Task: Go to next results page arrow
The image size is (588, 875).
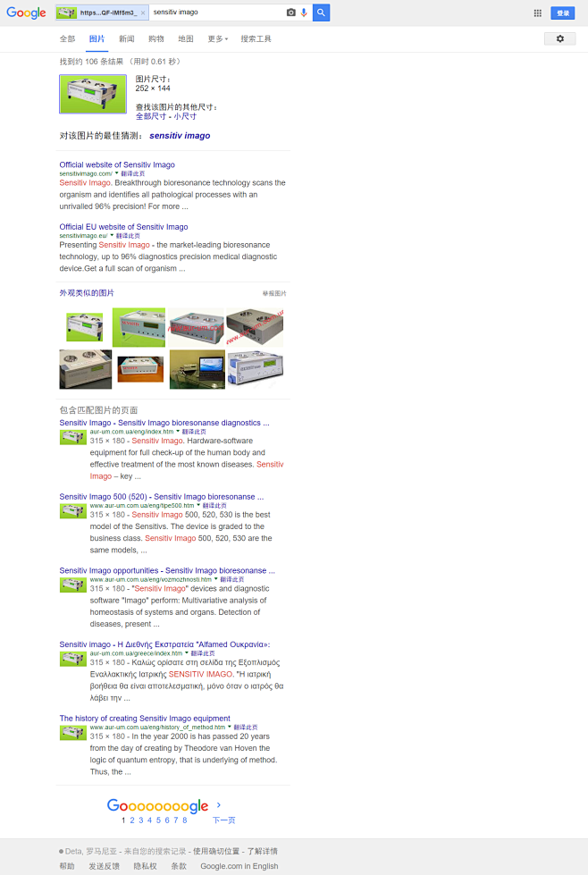Action: [x=219, y=805]
